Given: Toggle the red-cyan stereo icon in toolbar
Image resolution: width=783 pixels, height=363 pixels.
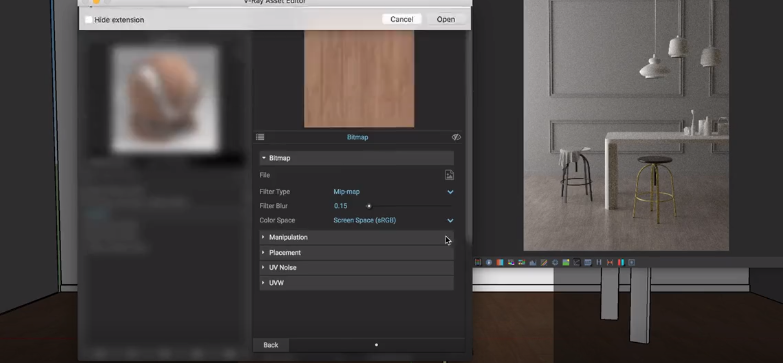Looking at the screenshot, I should (621, 262).
